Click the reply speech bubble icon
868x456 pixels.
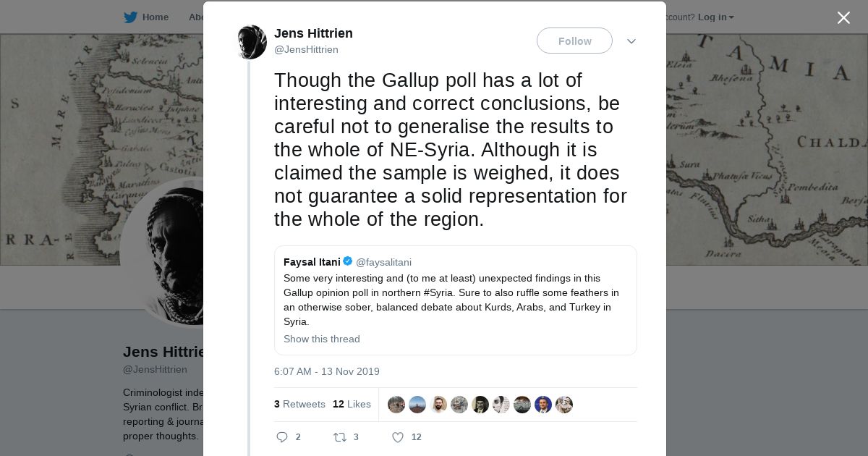[282, 437]
